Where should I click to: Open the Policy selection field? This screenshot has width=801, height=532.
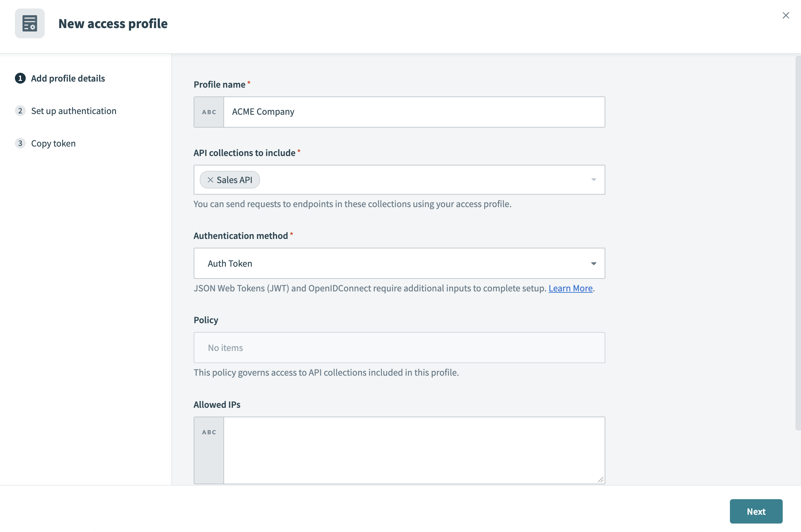[x=399, y=348]
